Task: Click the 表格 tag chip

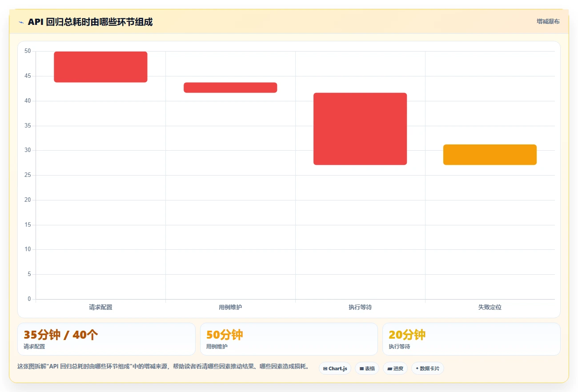Action: (367, 368)
